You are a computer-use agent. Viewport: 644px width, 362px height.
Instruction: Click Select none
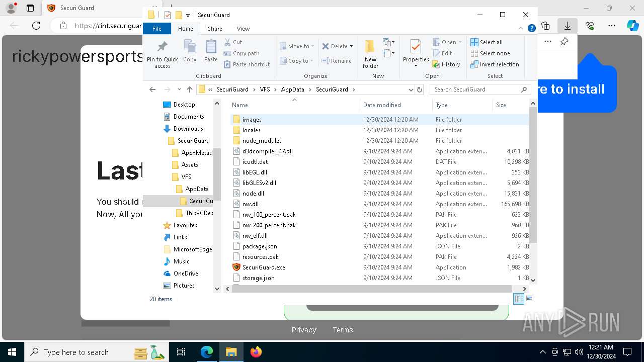(x=490, y=53)
